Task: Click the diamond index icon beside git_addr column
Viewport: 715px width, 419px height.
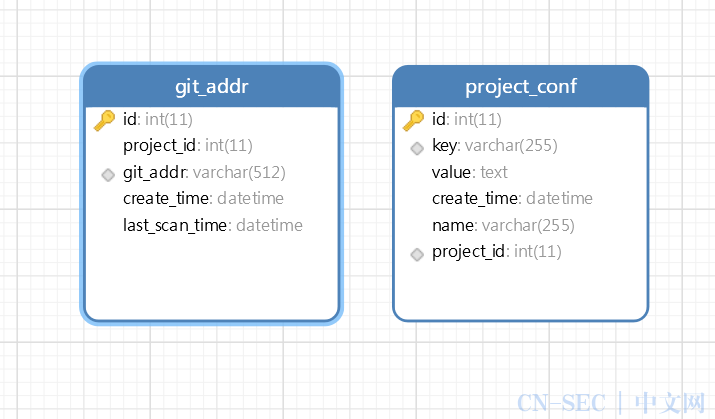Action: coord(108,175)
